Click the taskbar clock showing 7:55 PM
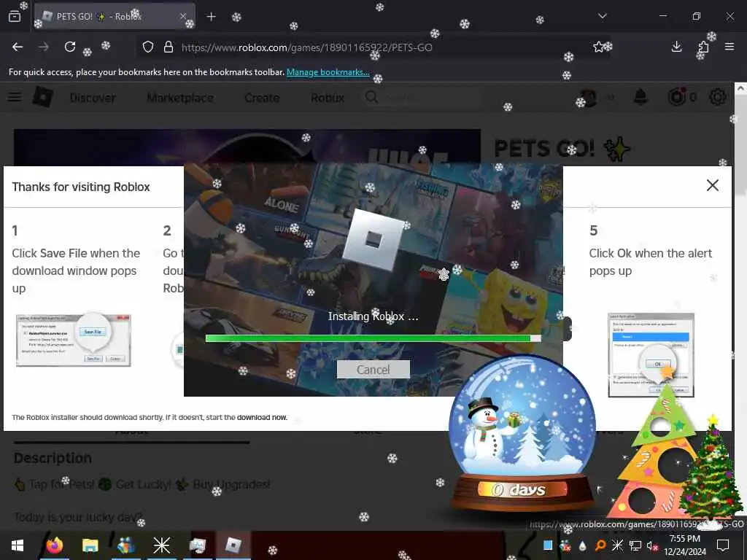747x560 pixels. click(x=685, y=545)
